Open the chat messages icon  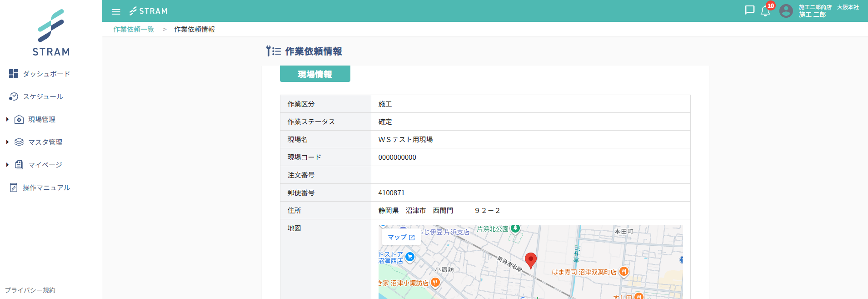coord(750,10)
